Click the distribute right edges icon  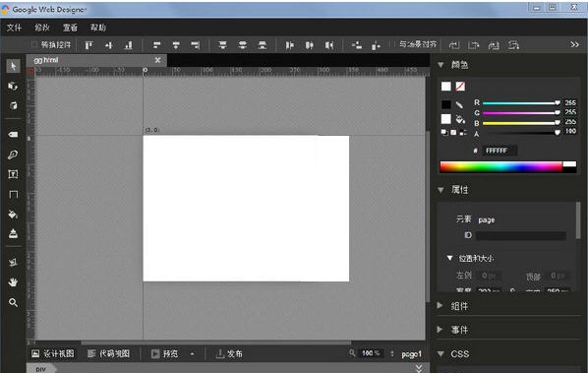click(328, 45)
